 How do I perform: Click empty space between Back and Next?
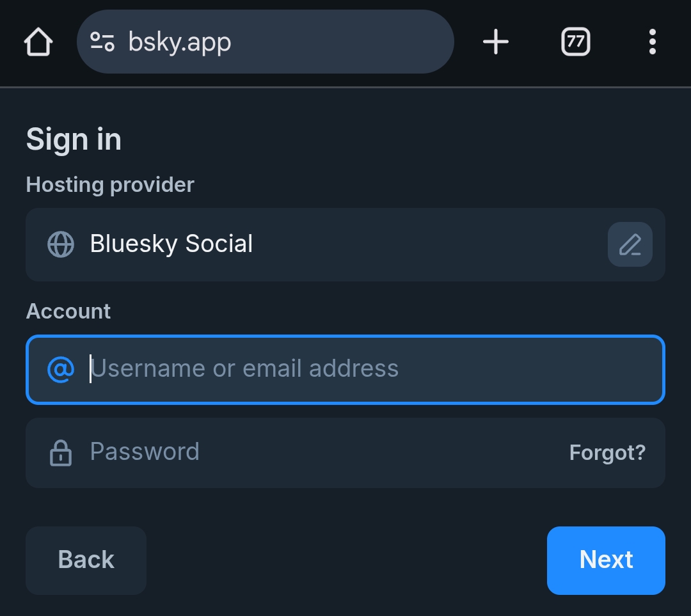point(345,560)
